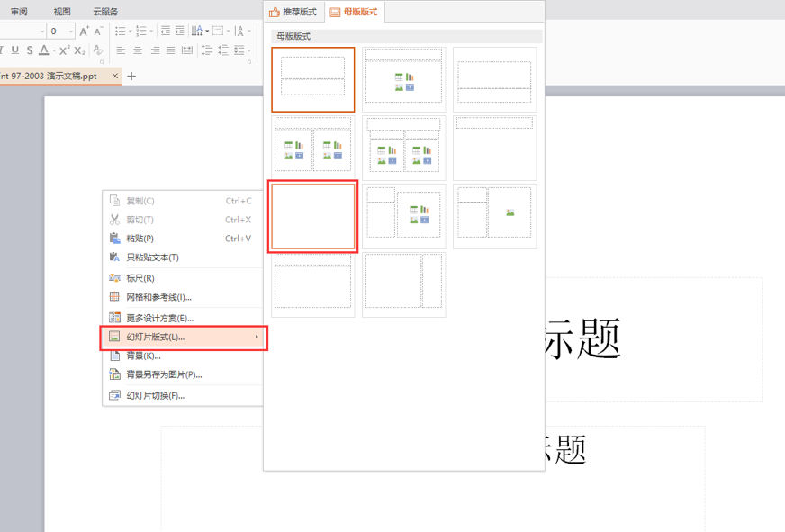Open paragraph group dialog launcher
The height and width of the screenshot is (532, 785).
click(249, 62)
